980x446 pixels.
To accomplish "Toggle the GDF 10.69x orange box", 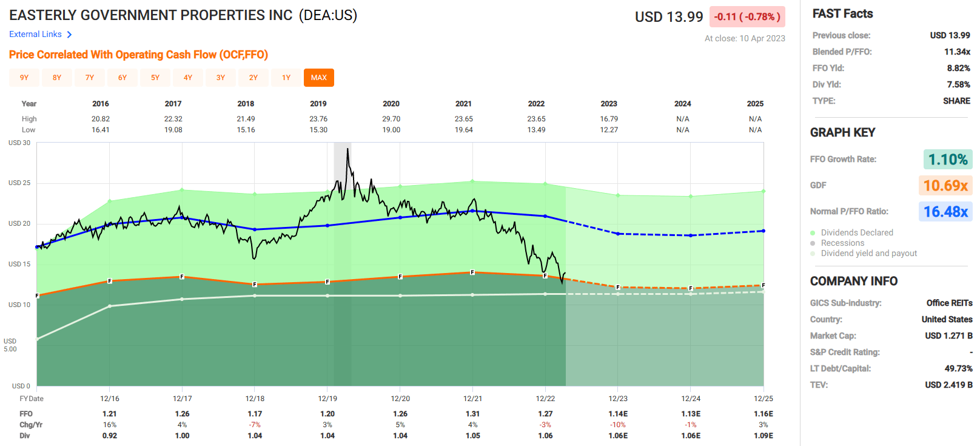I will (x=945, y=186).
